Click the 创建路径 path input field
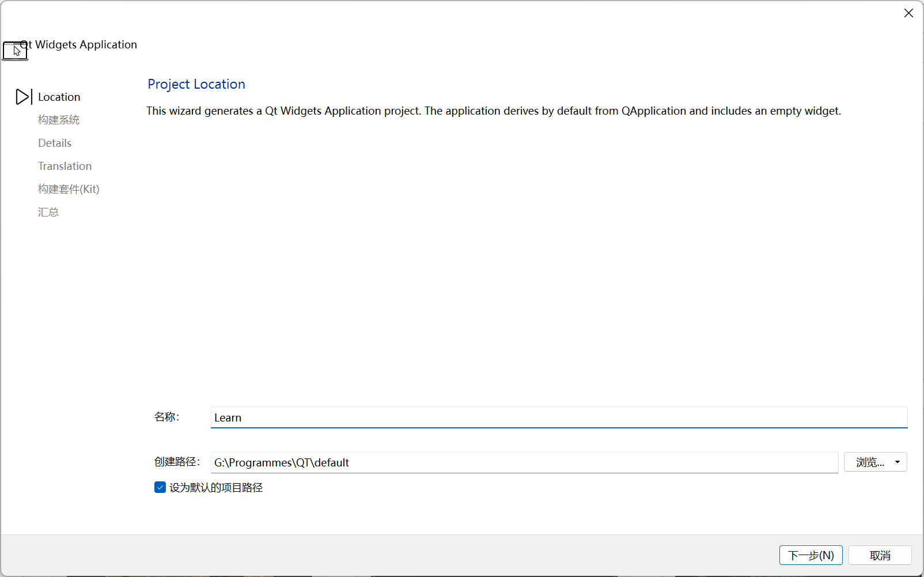 (524, 462)
